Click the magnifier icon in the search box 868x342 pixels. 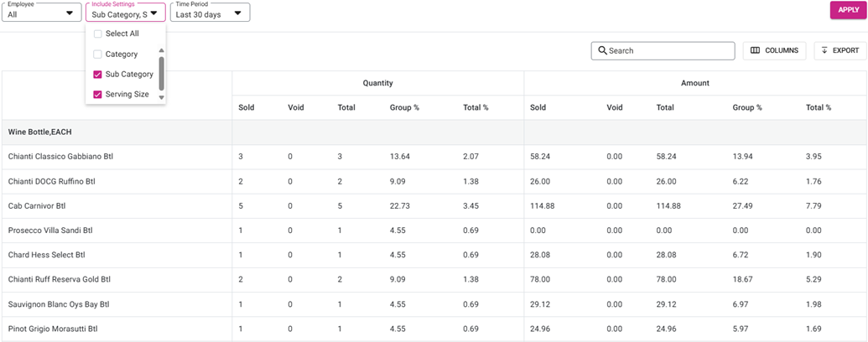pos(602,50)
